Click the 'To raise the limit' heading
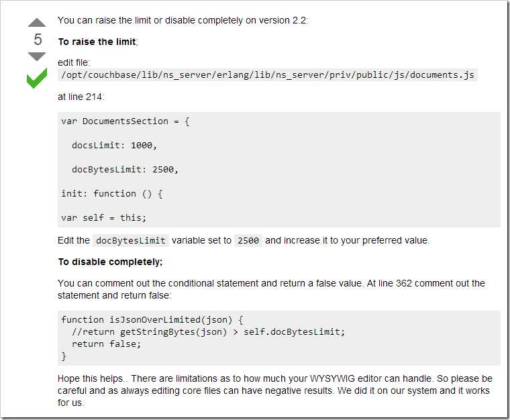The image size is (510, 420). point(98,42)
